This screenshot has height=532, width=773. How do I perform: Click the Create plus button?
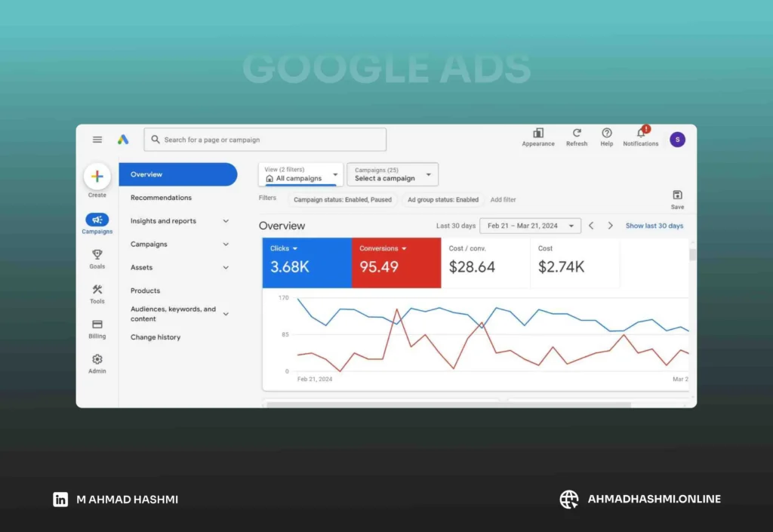(97, 177)
